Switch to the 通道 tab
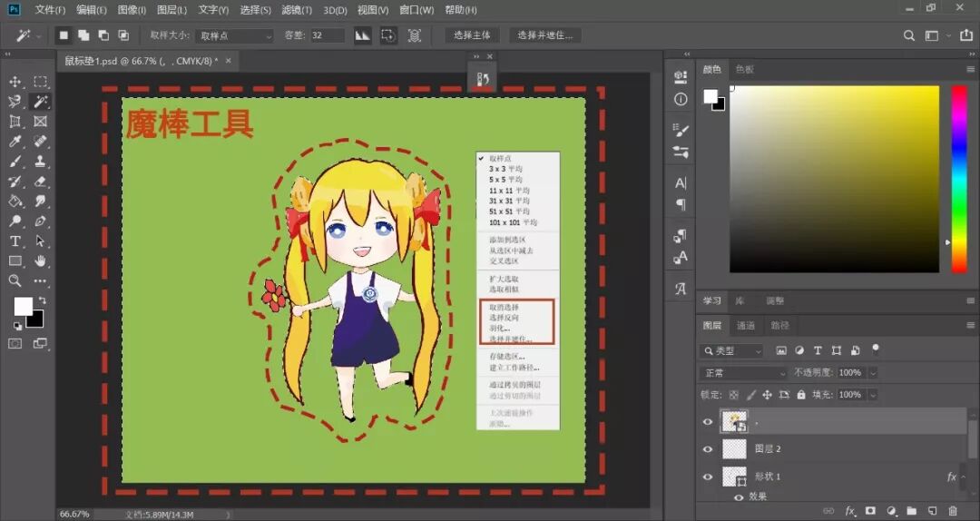980x521 pixels. [746, 325]
